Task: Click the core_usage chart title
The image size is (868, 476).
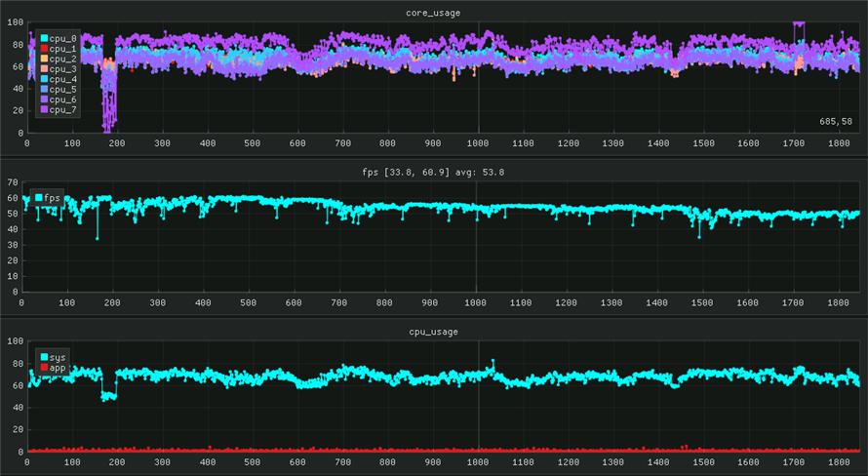Action: [x=434, y=13]
